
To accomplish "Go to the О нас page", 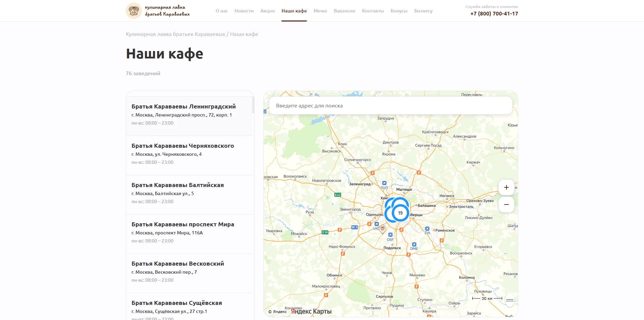I will click(221, 11).
